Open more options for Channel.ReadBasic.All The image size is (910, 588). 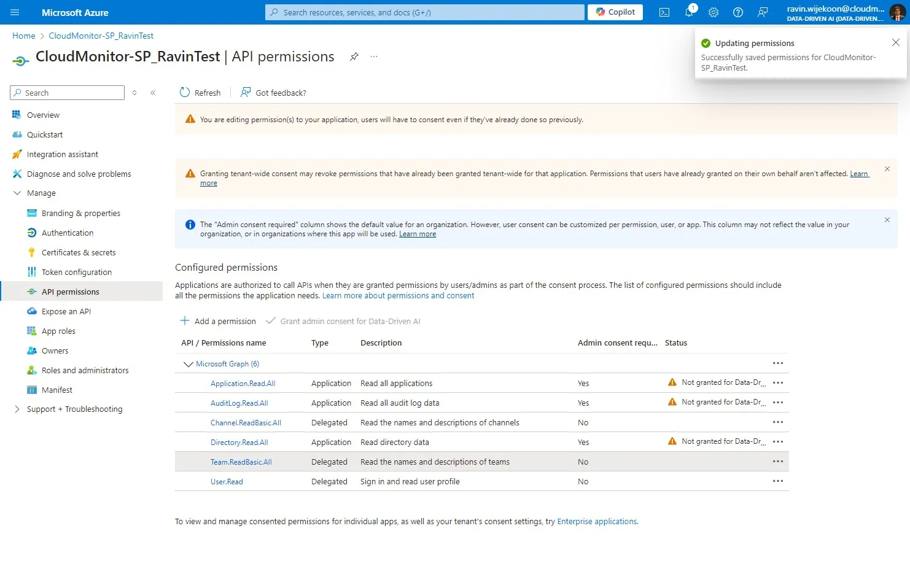[778, 422]
